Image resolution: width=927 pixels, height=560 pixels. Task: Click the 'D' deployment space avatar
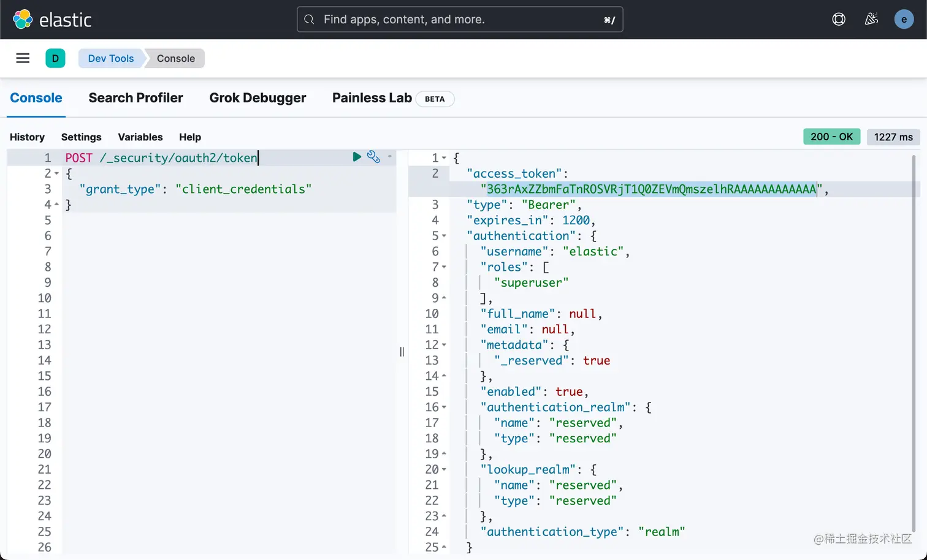click(55, 58)
